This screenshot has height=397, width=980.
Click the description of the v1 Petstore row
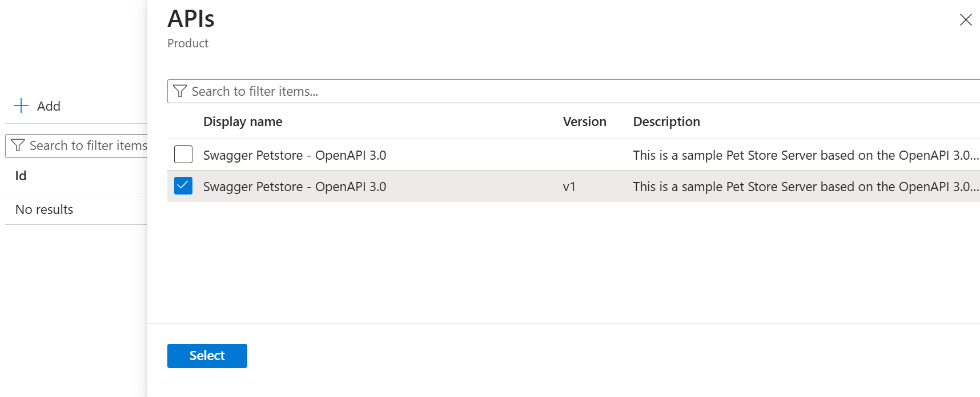(x=806, y=187)
